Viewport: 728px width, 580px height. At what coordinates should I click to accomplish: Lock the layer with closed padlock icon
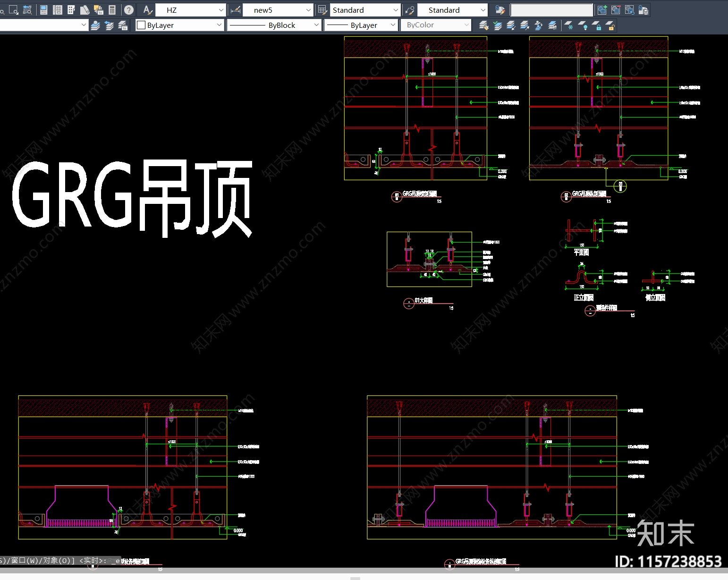click(x=597, y=25)
